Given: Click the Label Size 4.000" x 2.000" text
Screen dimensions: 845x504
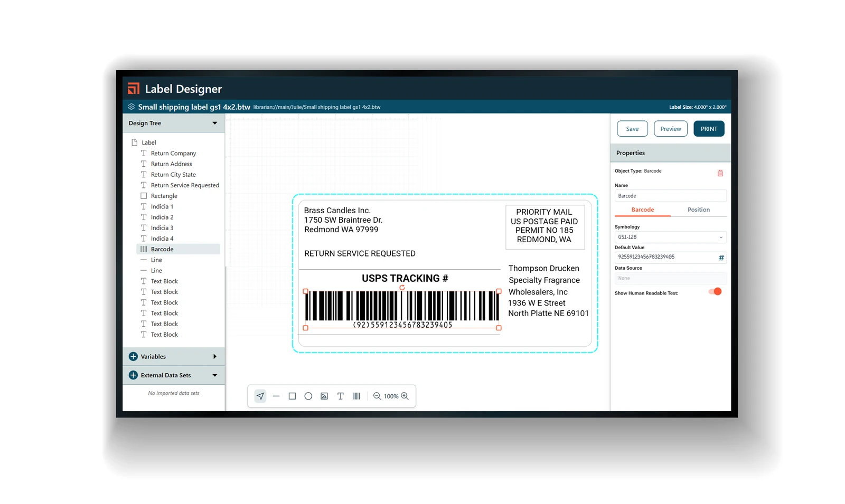Looking at the screenshot, I should tap(698, 107).
